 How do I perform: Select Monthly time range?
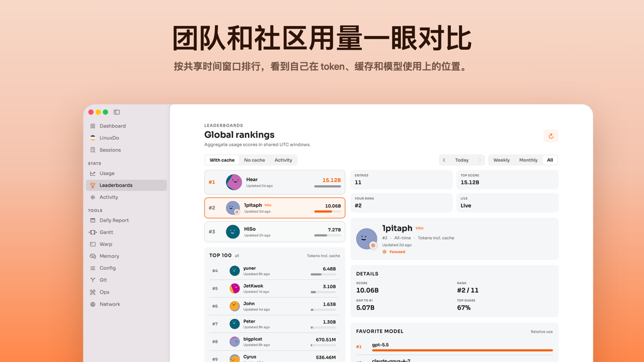(x=528, y=160)
